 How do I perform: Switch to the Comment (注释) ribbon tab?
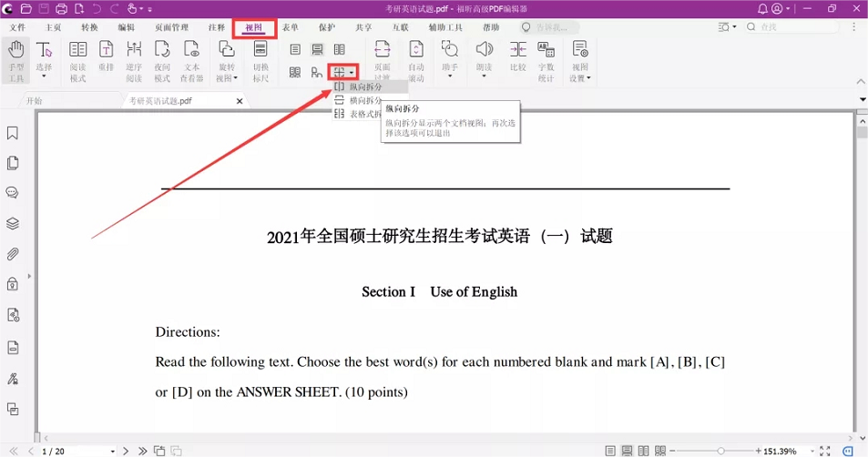(217, 27)
